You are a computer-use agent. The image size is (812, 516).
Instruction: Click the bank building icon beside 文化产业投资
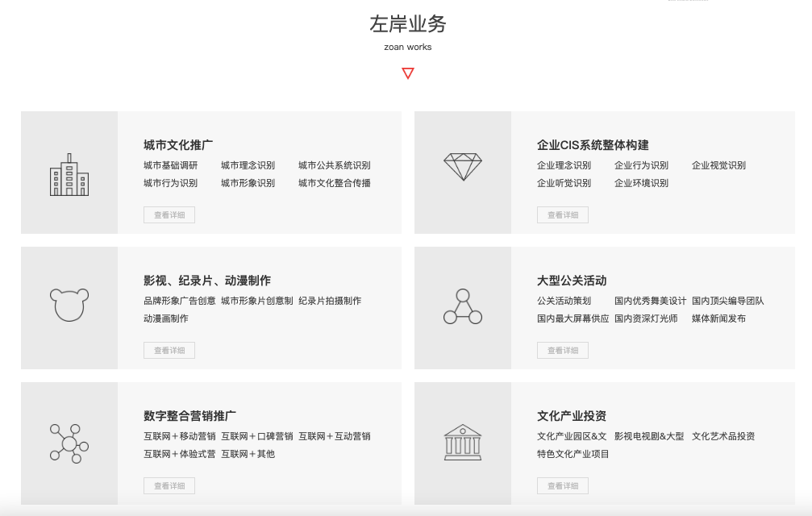463,443
